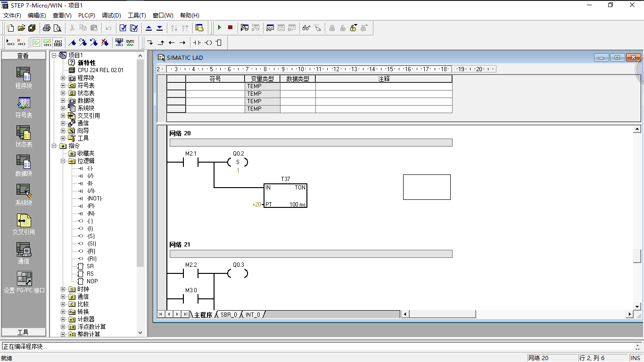Switch to the INT_0 tab
Screen dimensions: 644x362
(253, 314)
